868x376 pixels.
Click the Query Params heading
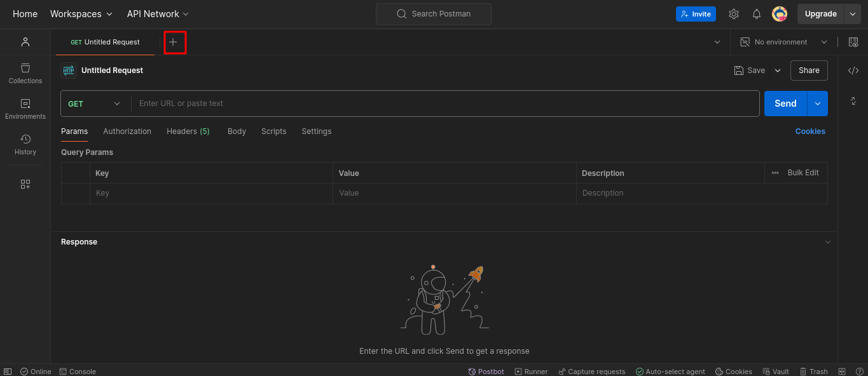(87, 152)
